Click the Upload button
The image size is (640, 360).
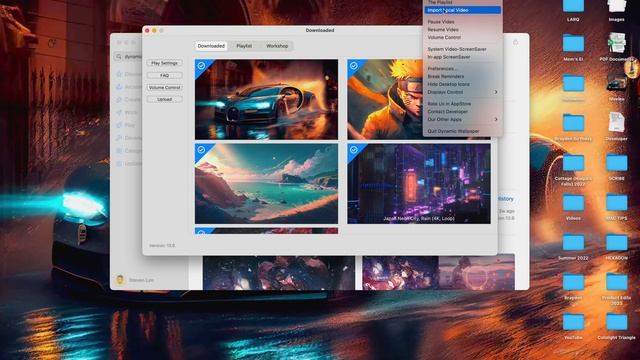coord(164,99)
